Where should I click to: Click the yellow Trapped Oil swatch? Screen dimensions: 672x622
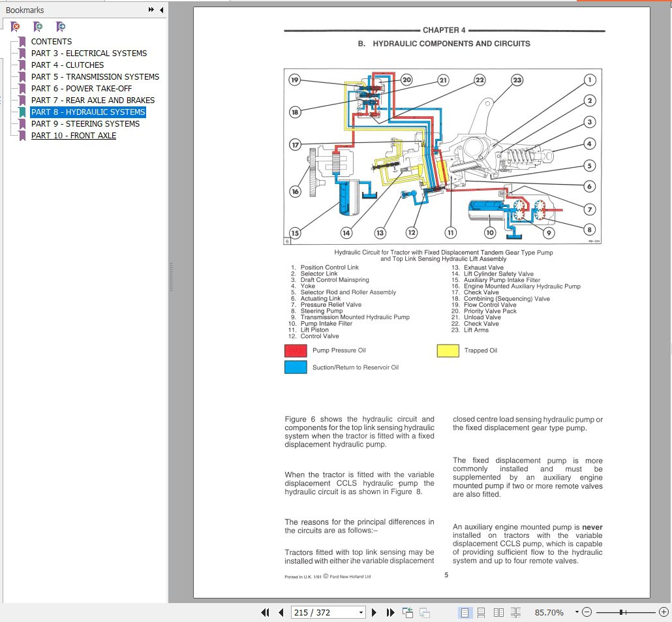[448, 350]
